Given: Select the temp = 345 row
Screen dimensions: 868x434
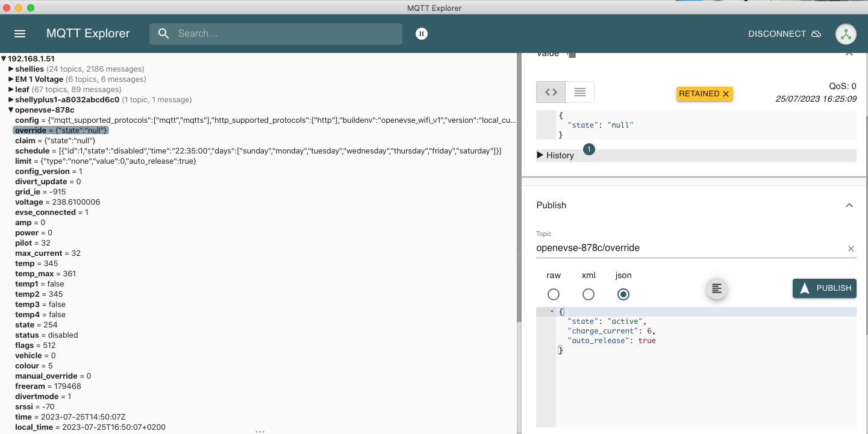Looking at the screenshot, I should click(x=37, y=264).
